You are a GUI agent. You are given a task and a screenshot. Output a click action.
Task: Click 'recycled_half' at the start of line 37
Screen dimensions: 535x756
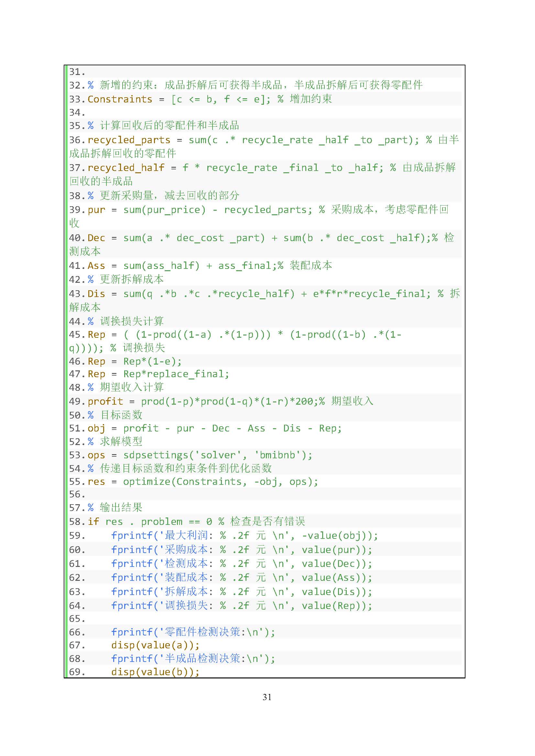(x=126, y=168)
